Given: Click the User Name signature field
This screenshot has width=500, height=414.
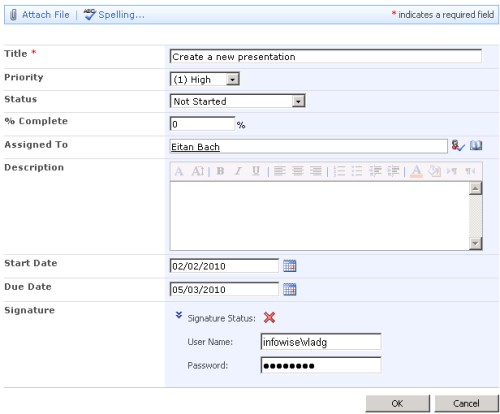Looking at the screenshot, I should tap(321, 342).
